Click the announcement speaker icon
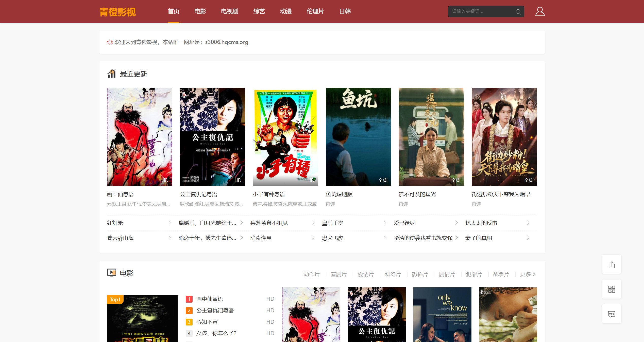 [x=110, y=42]
